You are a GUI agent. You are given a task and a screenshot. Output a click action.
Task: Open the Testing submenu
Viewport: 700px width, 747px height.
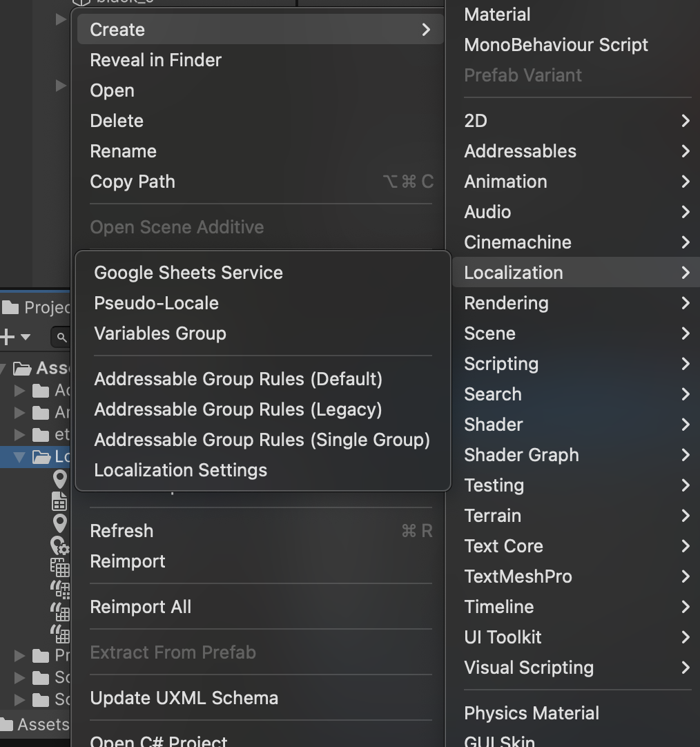tap(576, 485)
